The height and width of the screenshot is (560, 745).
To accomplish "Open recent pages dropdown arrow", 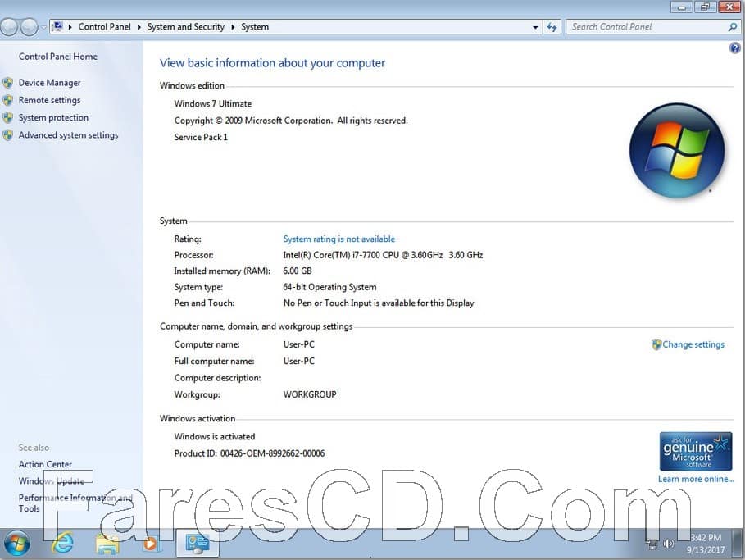I will 43,27.
